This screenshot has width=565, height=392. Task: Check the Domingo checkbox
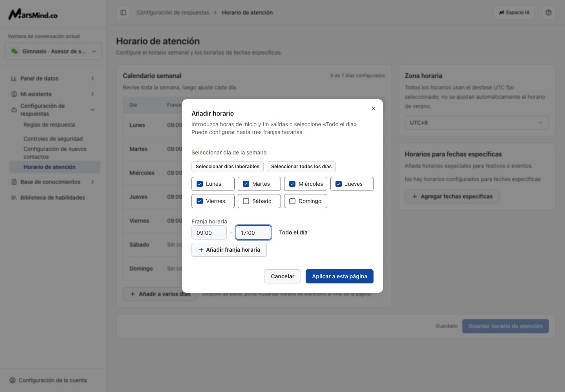click(292, 201)
